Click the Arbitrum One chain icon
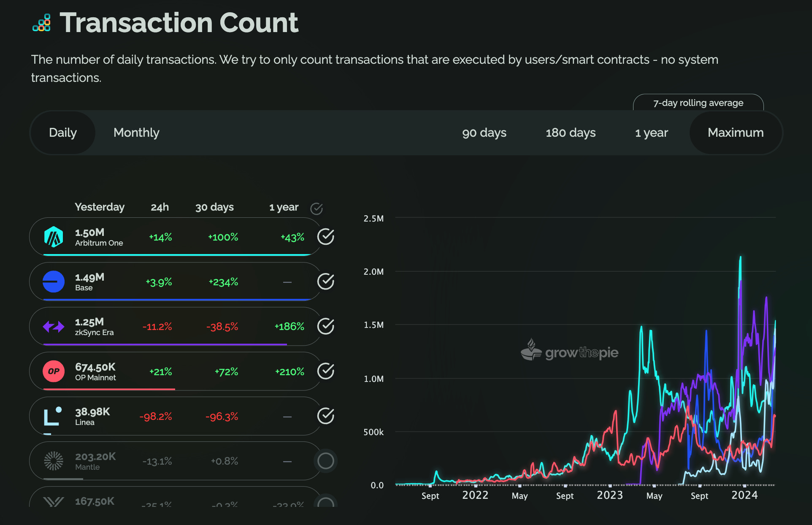The width and height of the screenshot is (812, 525). [x=54, y=237]
